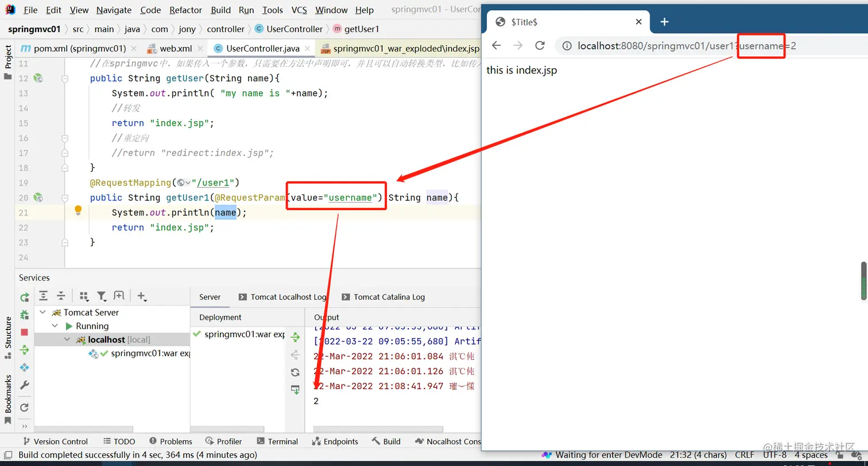
Task: Click the UserController breadcrumb
Action: point(289,29)
